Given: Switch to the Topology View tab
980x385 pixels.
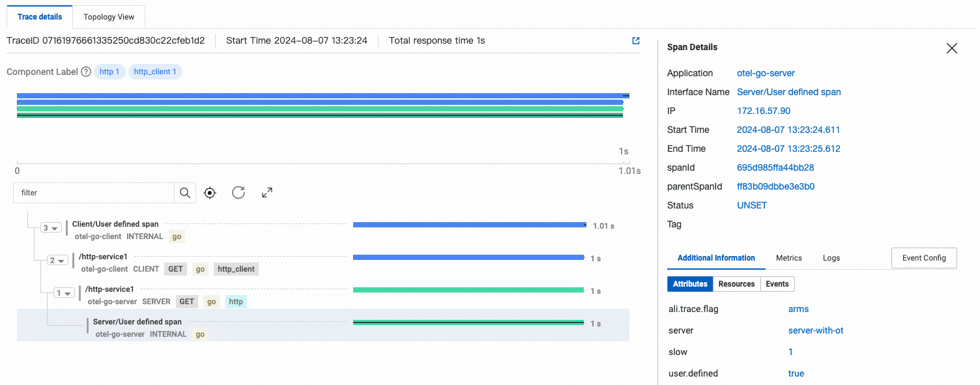Looking at the screenshot, I should (109, 17).
